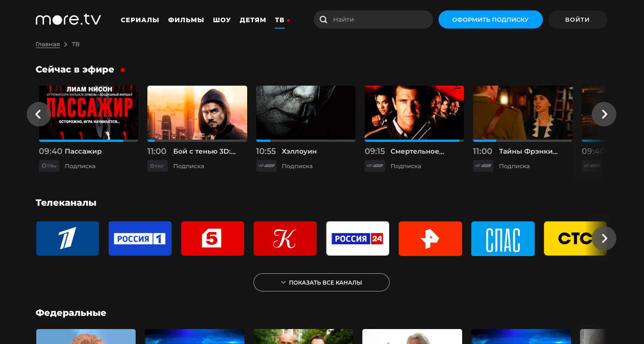
Task: Click the search magnifier icon
Action: coord(323,19)
